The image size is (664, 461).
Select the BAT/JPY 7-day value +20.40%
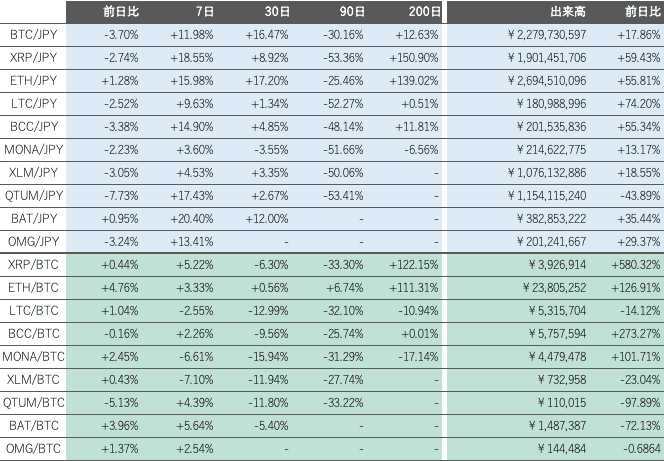193,218
